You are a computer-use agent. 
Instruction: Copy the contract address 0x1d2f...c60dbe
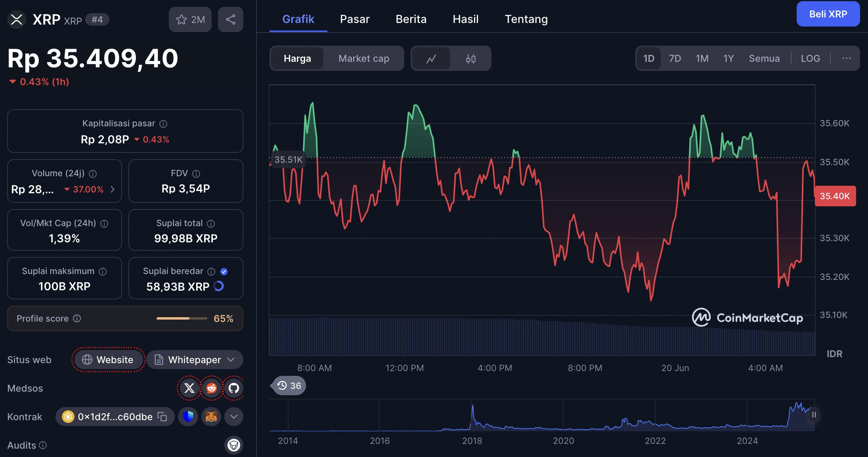(x=162, y=417)
